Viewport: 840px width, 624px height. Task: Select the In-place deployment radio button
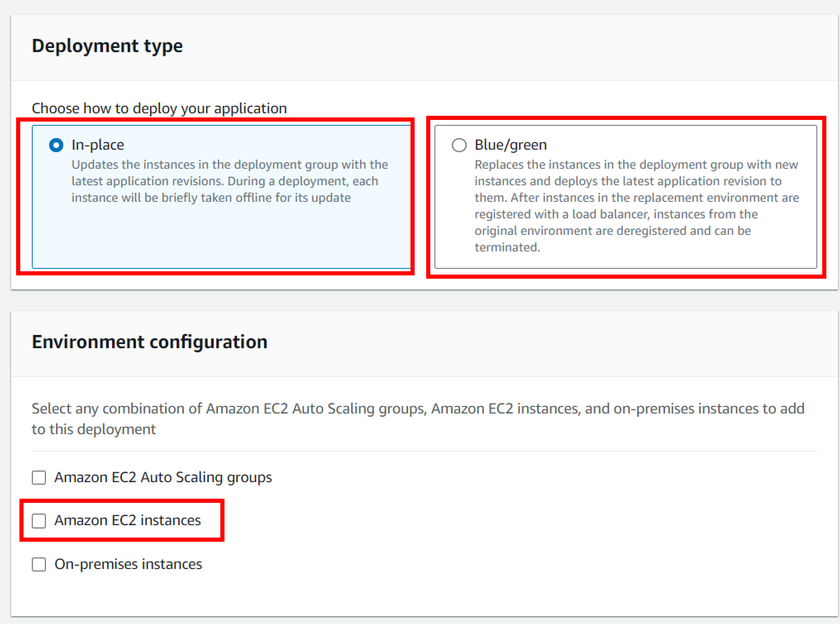56,145
